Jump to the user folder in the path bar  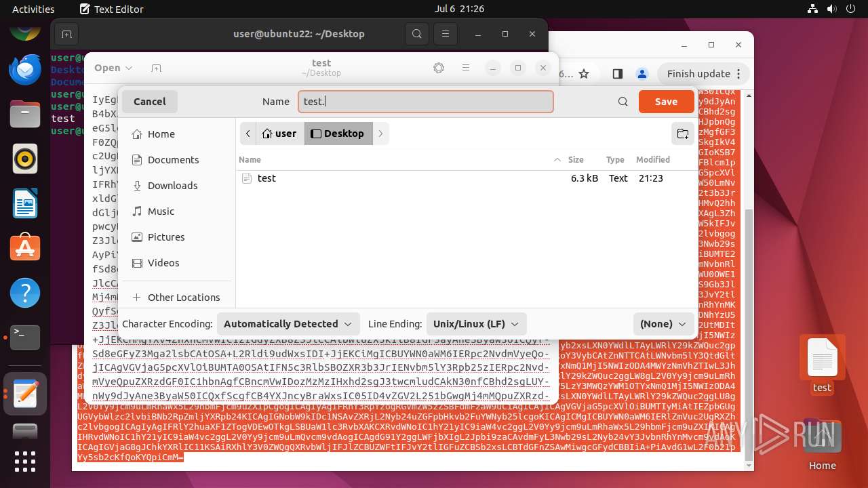[x=279, y=134]
